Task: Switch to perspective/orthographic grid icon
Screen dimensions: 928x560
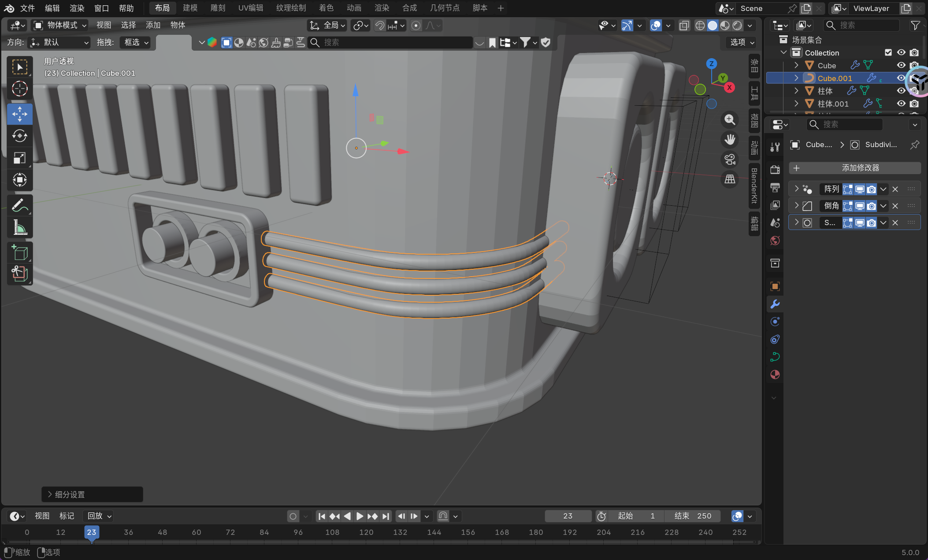Action: (730, 179)
